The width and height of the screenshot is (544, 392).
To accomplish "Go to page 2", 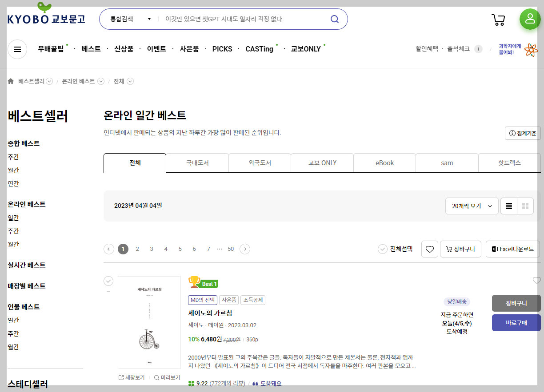I will click(x=137, y=249).
